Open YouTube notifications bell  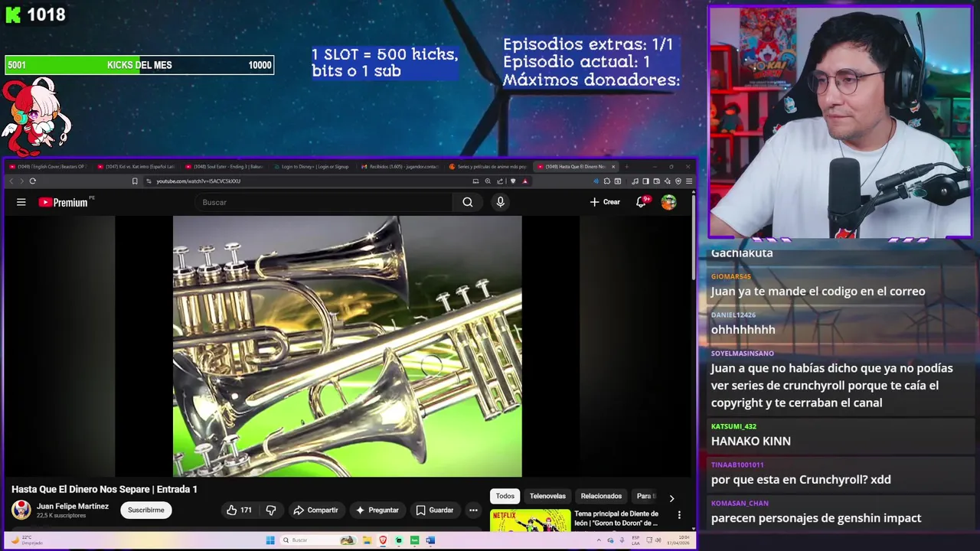point(642,202)
